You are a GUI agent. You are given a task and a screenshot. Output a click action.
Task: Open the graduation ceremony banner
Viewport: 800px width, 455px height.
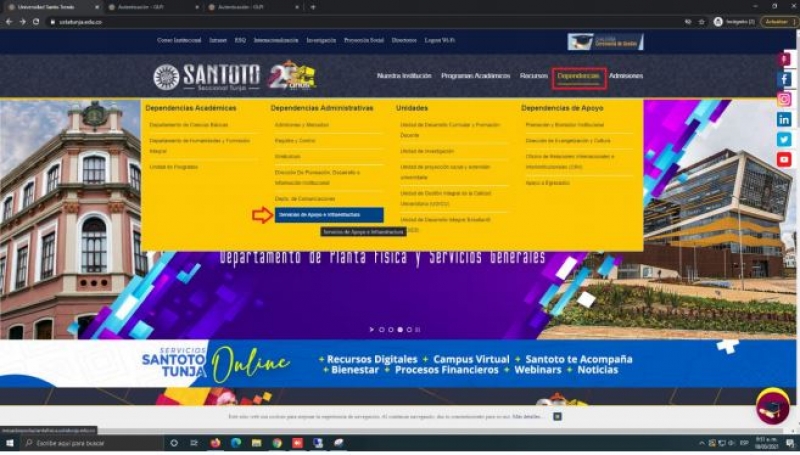pyautogui.click(x=605, y=42)
